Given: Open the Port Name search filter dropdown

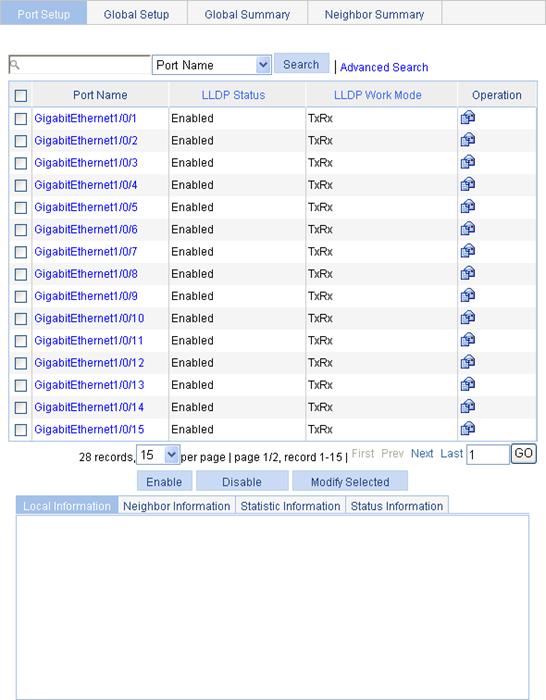Looking at the screenshot, I should [x=212, y=65].
